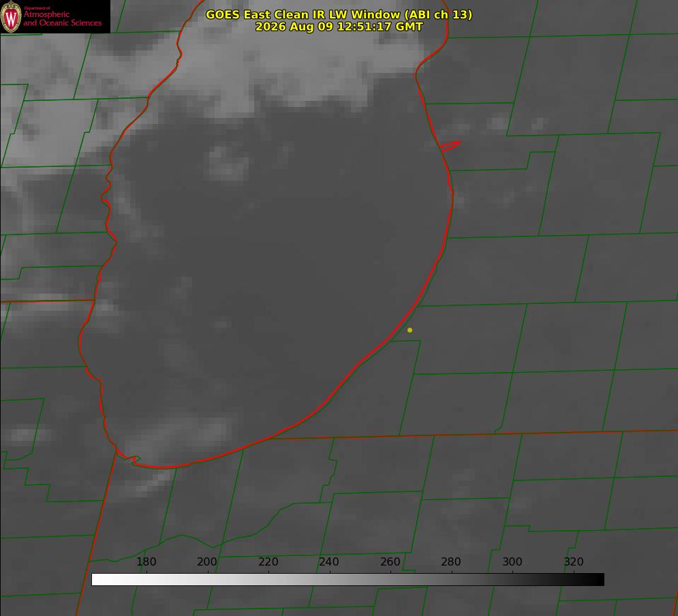This screenshot has width=678, height=616.
Task: Click the 300 colorbar label
Action: [x=512, y=561]
